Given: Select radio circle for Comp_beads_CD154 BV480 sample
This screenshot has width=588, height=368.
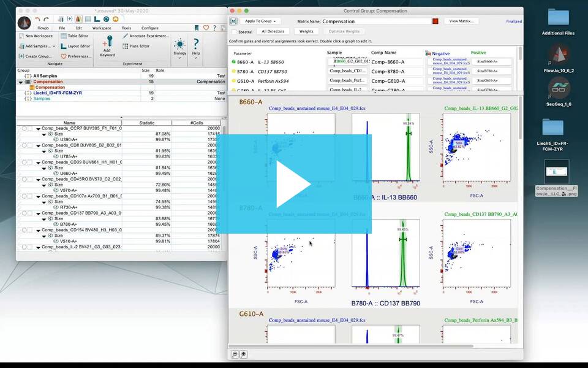Looking at the screenshot, I should point(24,230).
